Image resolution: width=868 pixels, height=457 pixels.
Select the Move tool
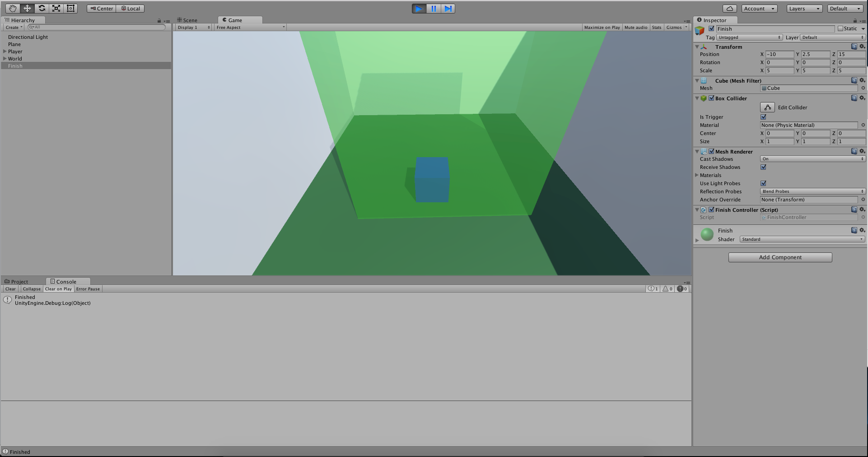pyautogui.click(x=27, y=8)
